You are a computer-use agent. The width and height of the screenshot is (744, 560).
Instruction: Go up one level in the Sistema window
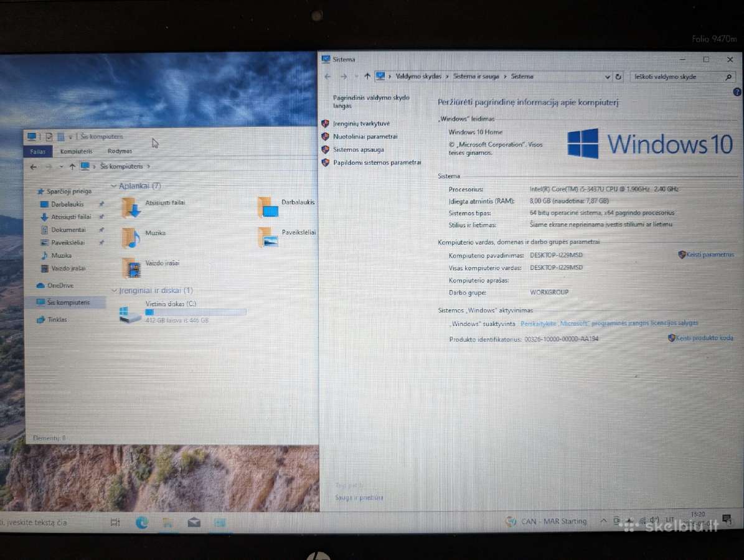[x=367, y=76]
